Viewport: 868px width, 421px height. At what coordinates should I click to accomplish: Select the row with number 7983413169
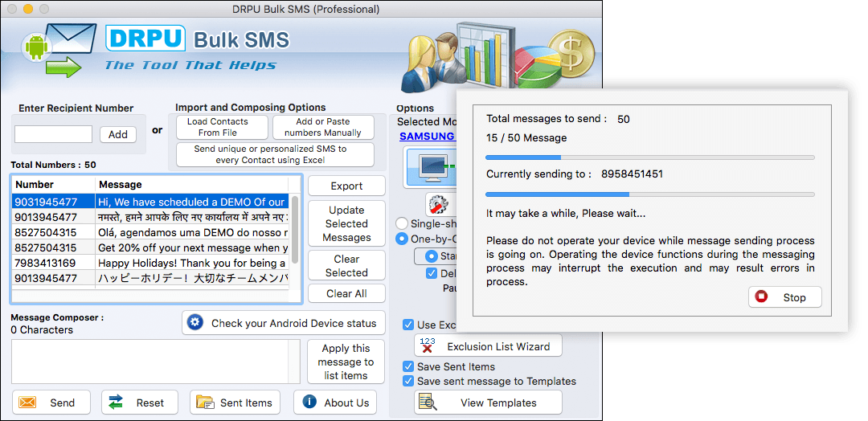[x=150, y=263]
